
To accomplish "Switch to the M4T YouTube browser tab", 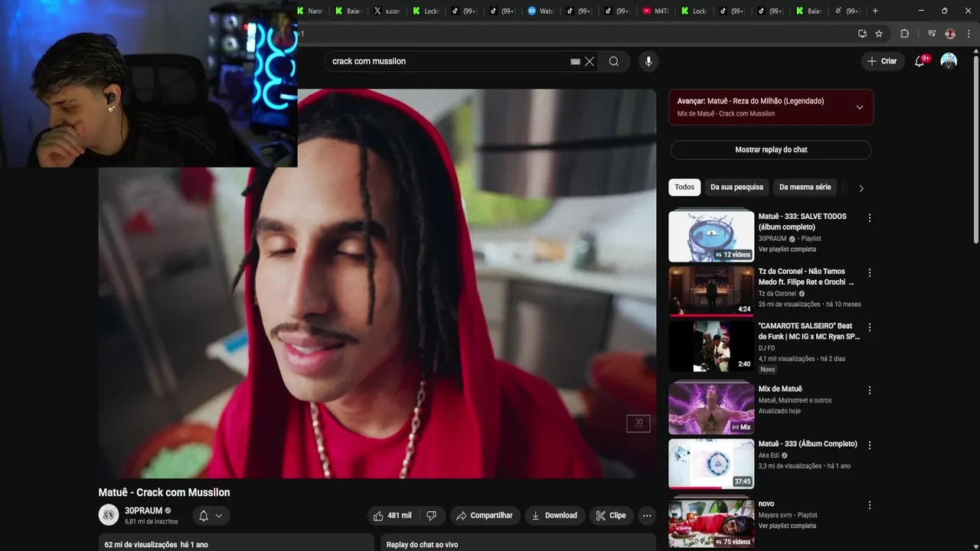I will (x=656, y=11).
